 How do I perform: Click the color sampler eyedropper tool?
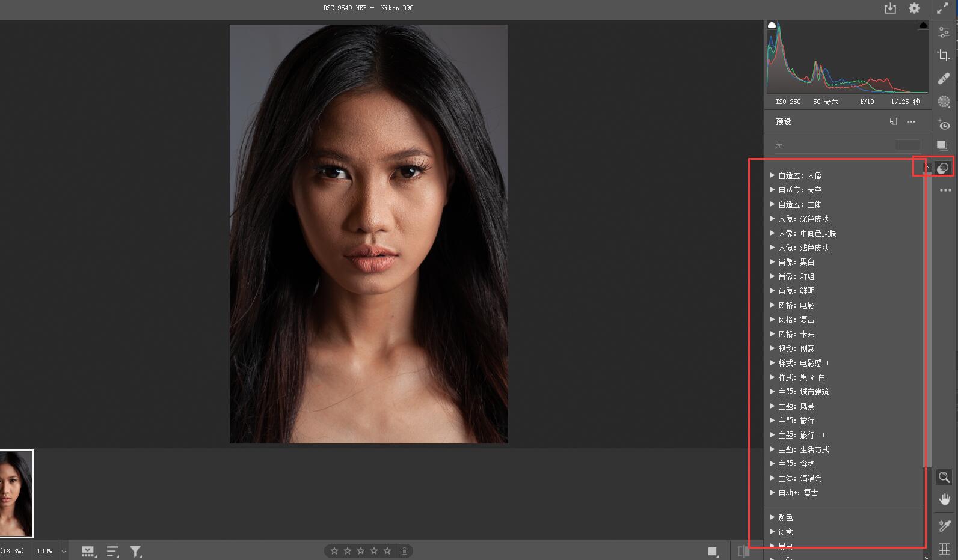(944, 526)
